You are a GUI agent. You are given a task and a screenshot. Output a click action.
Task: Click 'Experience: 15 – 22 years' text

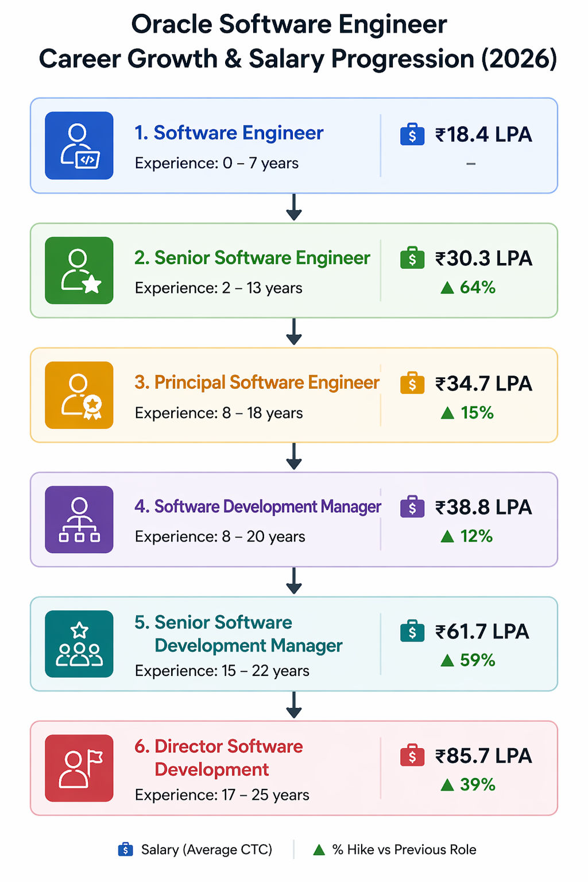[x=222, y=671]
